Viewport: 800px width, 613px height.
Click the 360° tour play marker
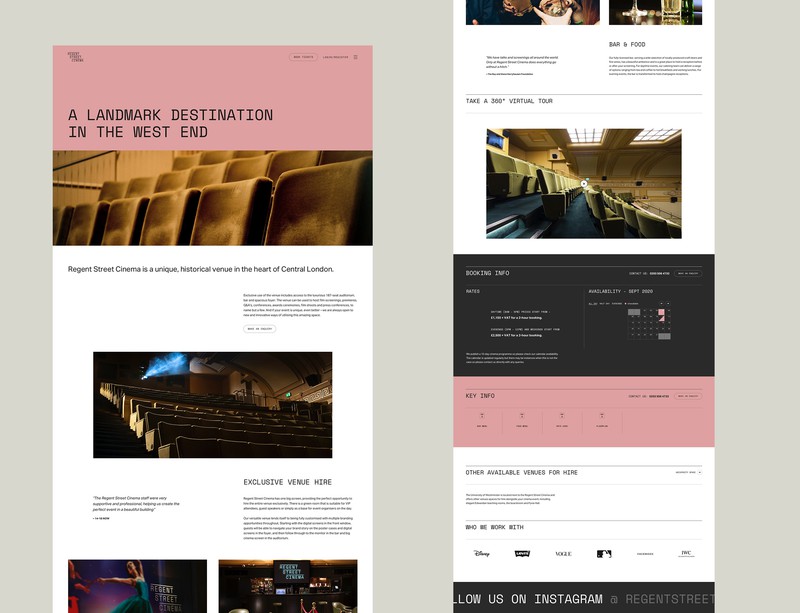click(584, 183)
